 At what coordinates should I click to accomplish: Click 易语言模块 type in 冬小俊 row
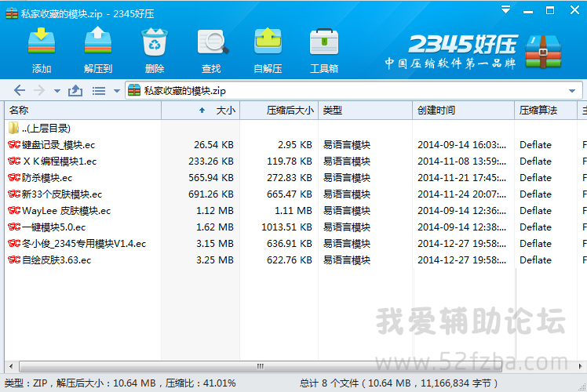tap(347, 244)
